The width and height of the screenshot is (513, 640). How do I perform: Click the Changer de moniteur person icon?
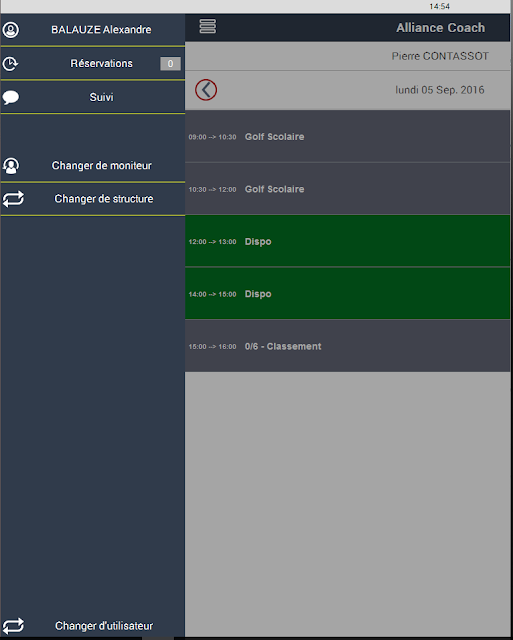click(x=11, y=166)
